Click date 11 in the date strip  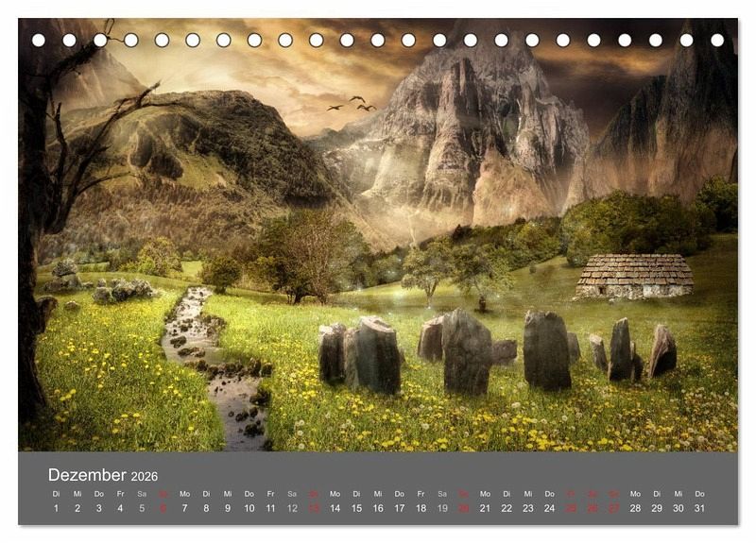[270, 508]
